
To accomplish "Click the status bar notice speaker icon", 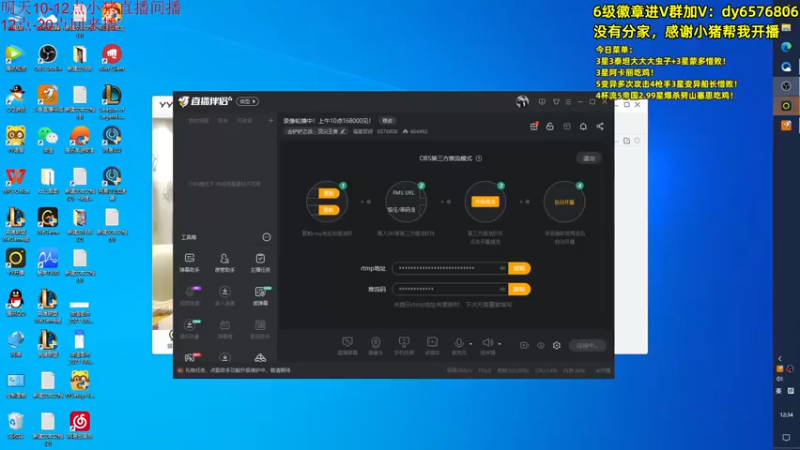I will point(180,370).
